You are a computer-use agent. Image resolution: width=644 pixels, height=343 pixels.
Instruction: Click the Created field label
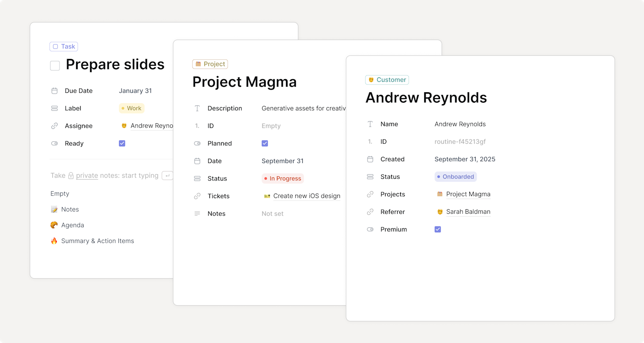coord(392,159)
